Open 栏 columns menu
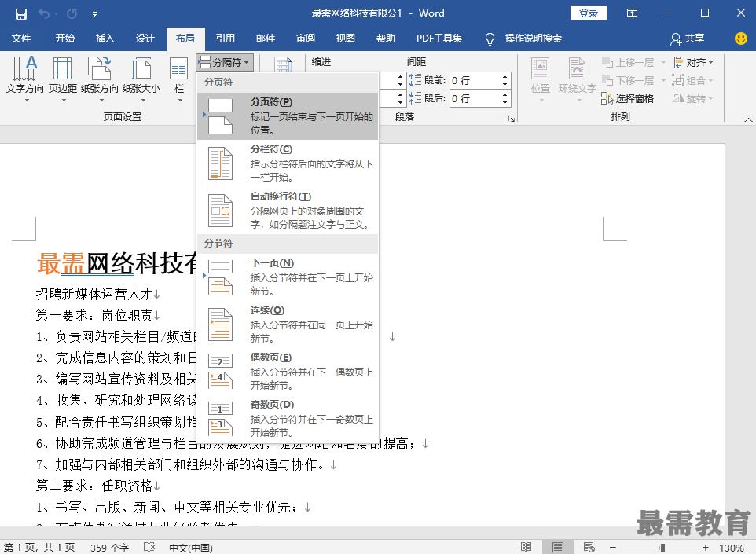 click(x=179, y=79)
